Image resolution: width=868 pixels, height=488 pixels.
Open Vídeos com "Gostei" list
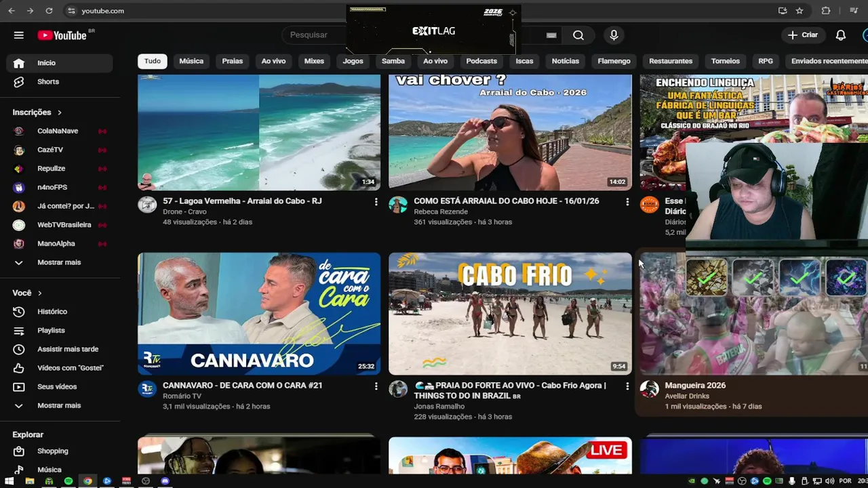[x=60, y=368]
